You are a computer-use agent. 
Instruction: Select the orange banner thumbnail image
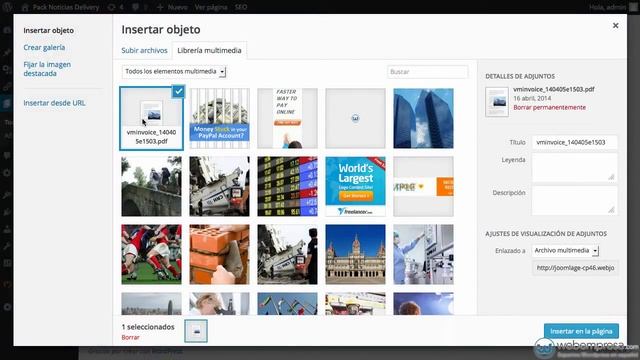click(423, 186)
